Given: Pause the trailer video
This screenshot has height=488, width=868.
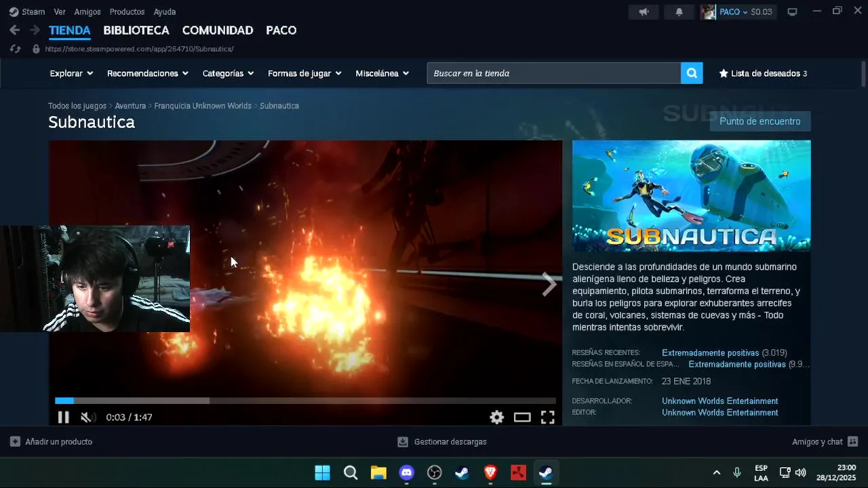Looking at the screenshot, I should [63, 418].
